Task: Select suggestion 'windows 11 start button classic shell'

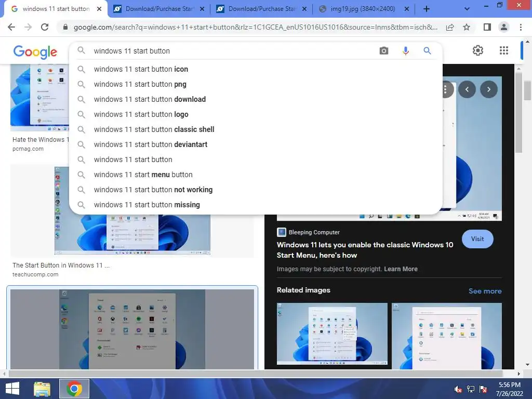Action: point(256,129)
